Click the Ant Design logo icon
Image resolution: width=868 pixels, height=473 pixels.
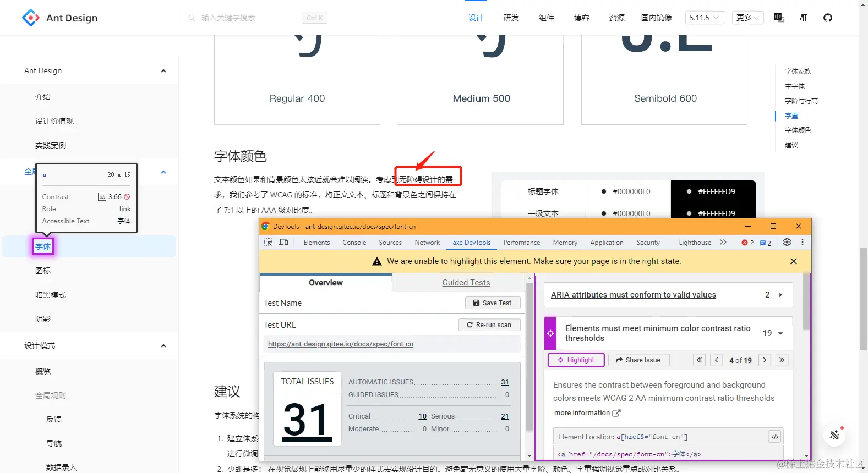(31, 18)
